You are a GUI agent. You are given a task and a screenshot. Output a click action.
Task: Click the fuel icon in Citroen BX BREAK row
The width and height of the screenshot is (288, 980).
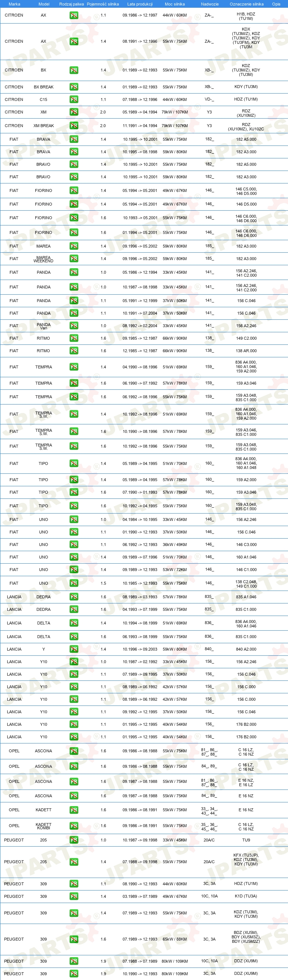[x=74, y=87]
